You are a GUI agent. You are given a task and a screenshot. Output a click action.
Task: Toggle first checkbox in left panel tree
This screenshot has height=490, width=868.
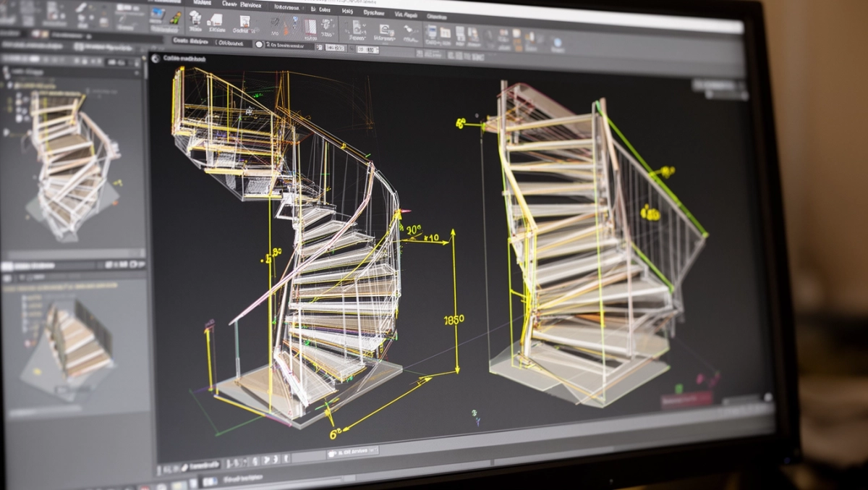(x=10, y=85)
